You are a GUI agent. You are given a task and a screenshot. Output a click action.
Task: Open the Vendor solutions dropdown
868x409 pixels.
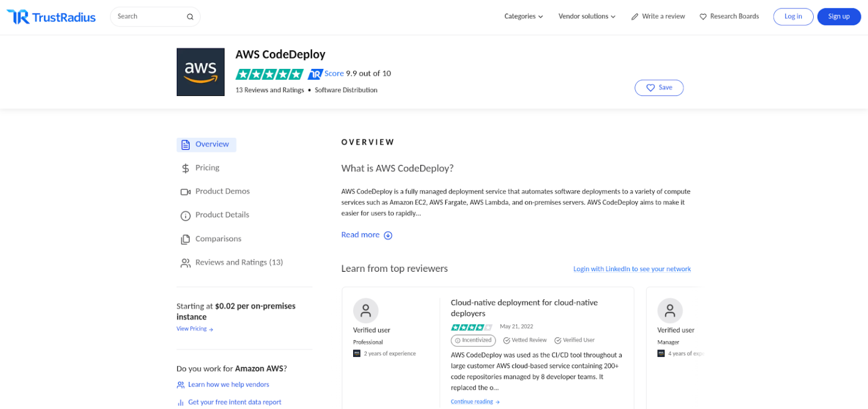[x=587, y=16]
